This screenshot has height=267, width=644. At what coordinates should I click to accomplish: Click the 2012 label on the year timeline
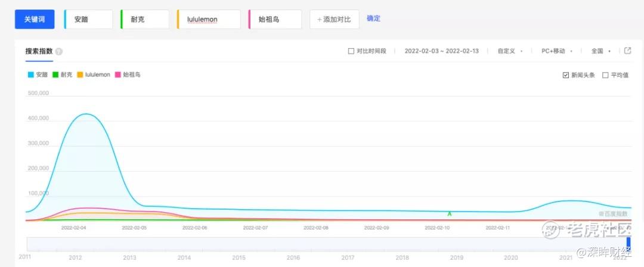click(x=75, y=258)
